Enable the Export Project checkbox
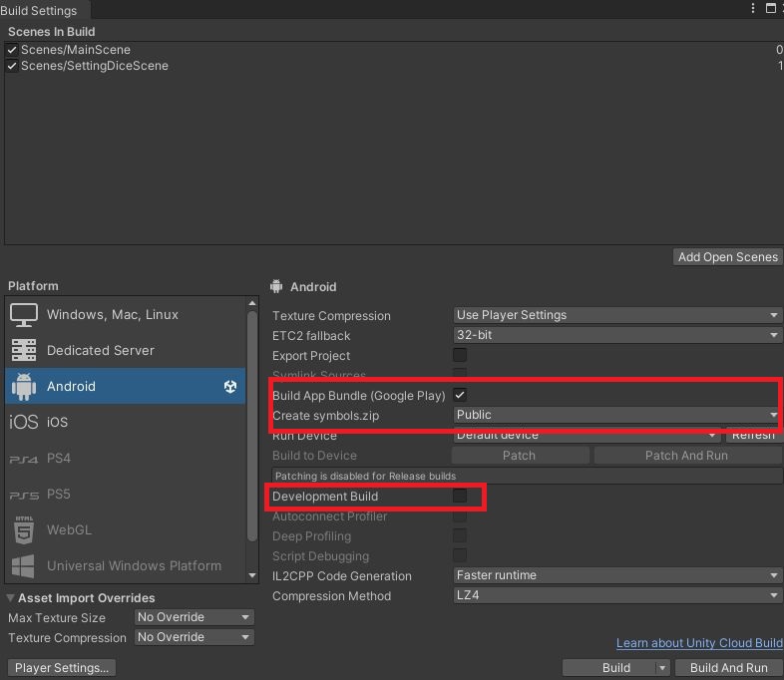The height and width of the screenshot is (680, 784). 460,355
